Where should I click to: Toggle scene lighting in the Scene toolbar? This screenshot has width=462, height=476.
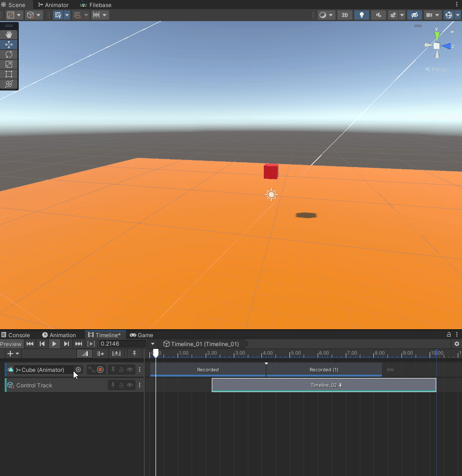[361, 15]
